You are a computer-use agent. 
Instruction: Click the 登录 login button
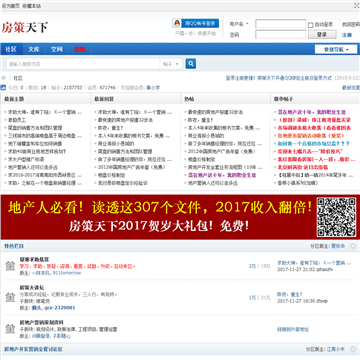322,34
